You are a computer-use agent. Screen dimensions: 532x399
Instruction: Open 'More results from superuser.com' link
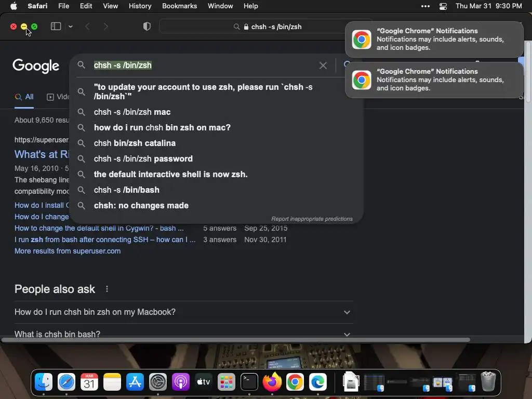point(67,251)
